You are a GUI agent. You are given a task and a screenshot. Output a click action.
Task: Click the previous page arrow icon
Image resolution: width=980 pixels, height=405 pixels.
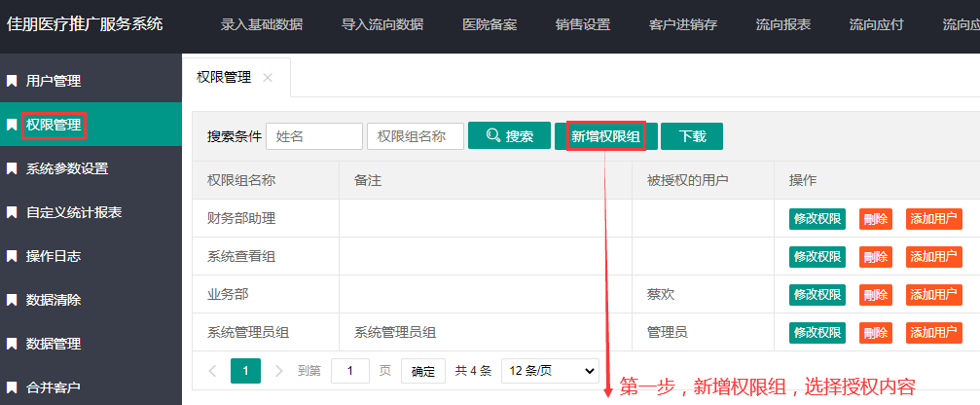pyautogui.click(x=213, y=371)
